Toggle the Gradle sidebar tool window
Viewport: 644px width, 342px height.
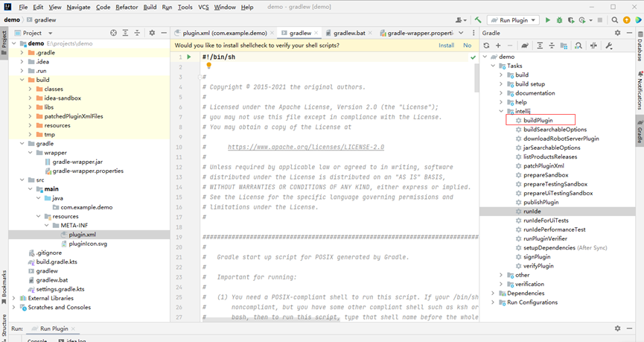tap(640, 130)
